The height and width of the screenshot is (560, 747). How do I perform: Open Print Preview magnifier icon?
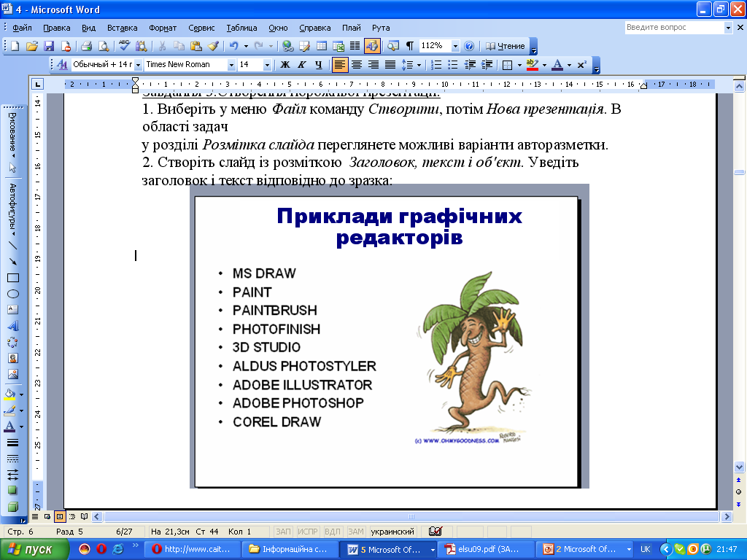[x=104, y=46]
